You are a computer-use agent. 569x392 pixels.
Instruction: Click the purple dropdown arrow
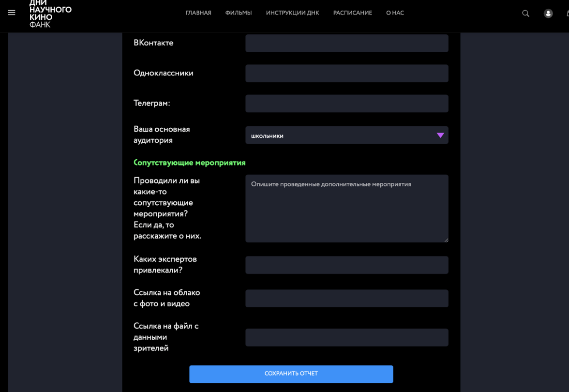440,136
